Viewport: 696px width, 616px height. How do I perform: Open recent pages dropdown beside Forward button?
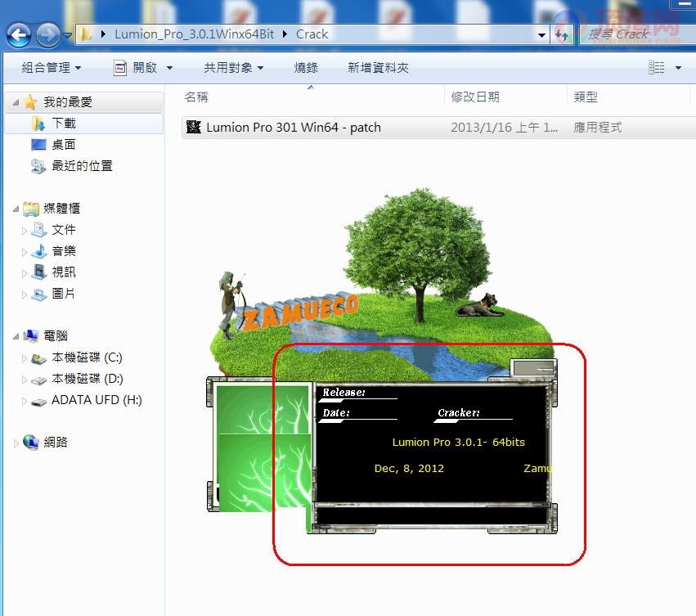click(67, 35)
